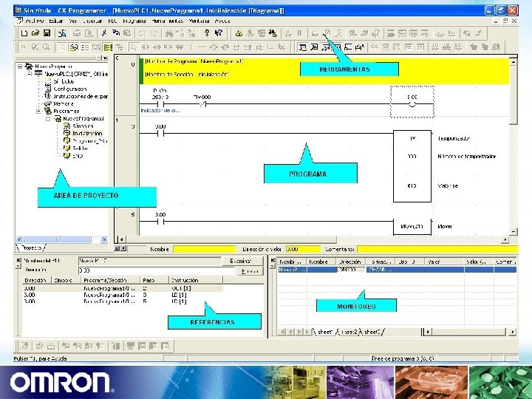Click the Print icon

[x=78, y=33]
